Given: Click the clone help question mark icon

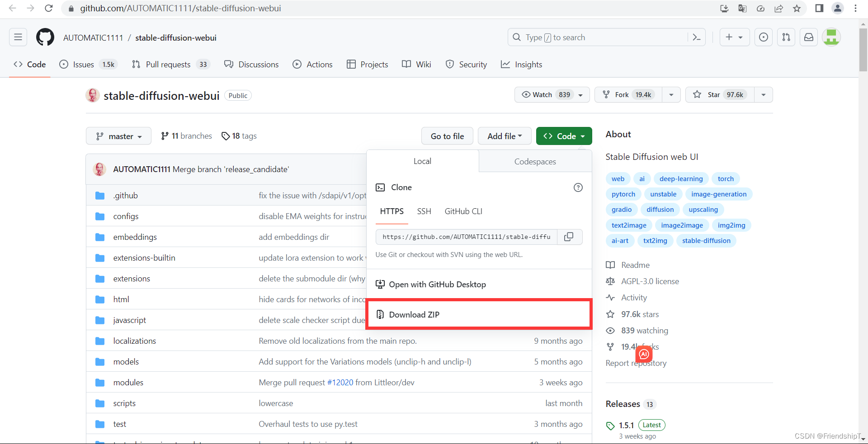Looking at the screenshot, I should click(x=578, y=187).
